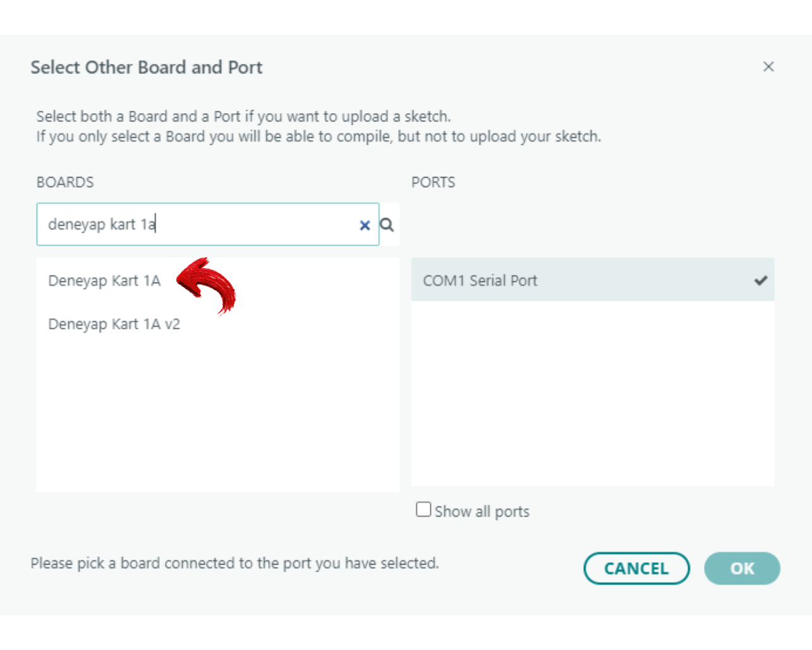Confirm selection with the OK button
The image size is (812, 650).
[x=742, y=568]
